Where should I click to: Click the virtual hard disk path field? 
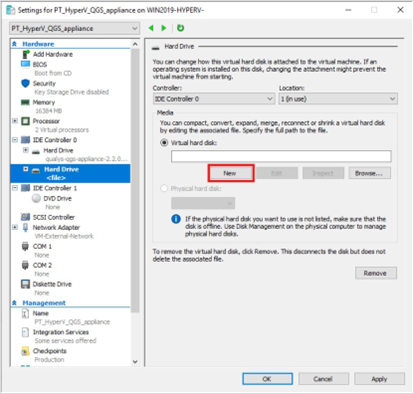tap(281, 156)
